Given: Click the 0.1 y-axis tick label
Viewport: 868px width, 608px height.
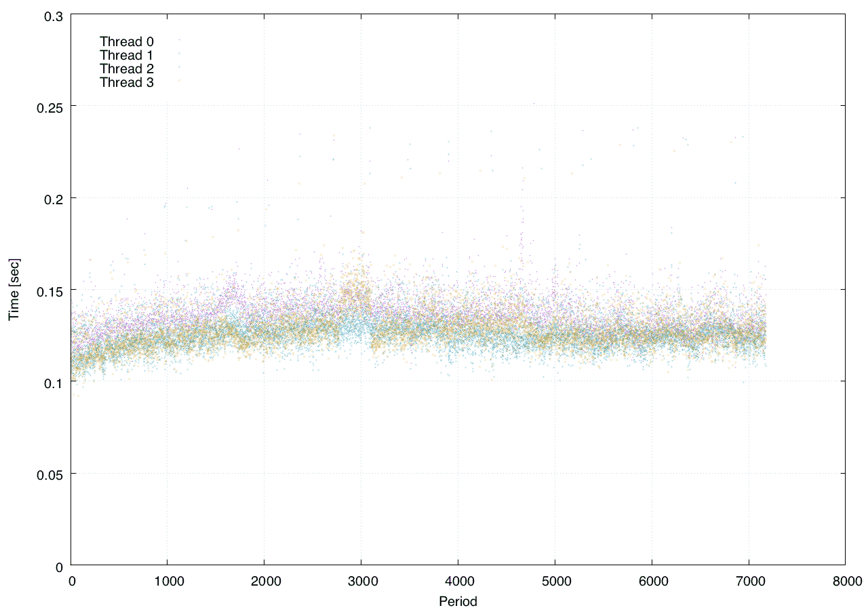Looking at the screenshot, I should pos(53,382).
